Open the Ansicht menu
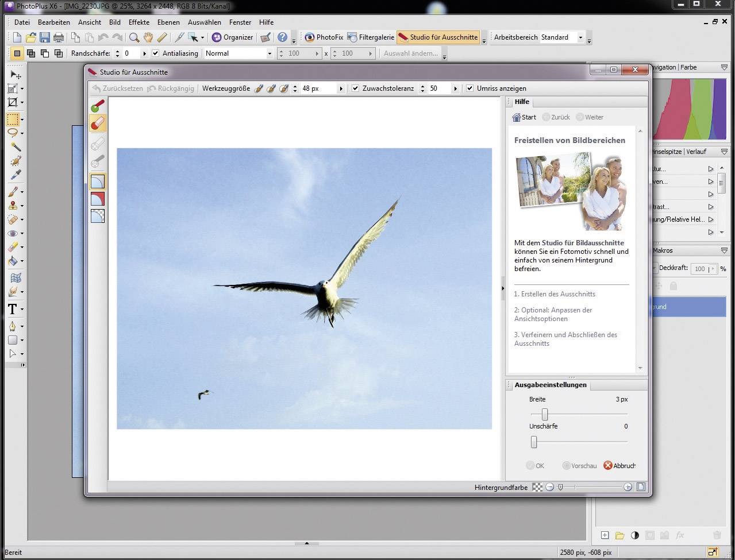 tap(89, 22)
